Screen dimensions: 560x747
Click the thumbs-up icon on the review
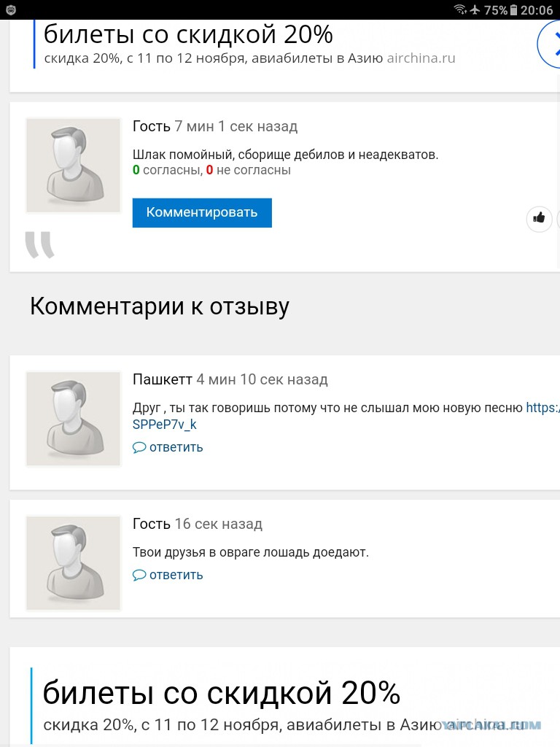539,219
